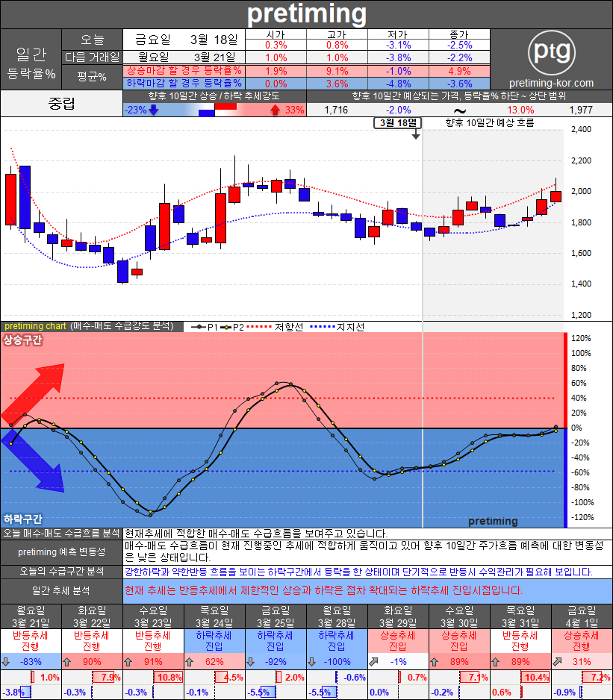Viewport: 613px width, 700px height.
Task: Click the 하락마감 할 경우 등락율% row label
Action: pyautogui.click(x=184, y=84)
